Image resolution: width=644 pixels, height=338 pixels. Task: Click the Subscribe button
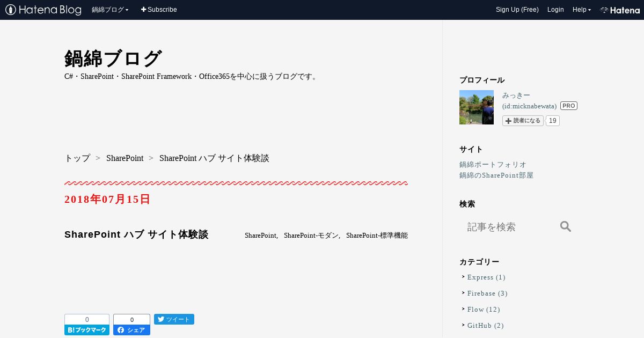(159, 10)
